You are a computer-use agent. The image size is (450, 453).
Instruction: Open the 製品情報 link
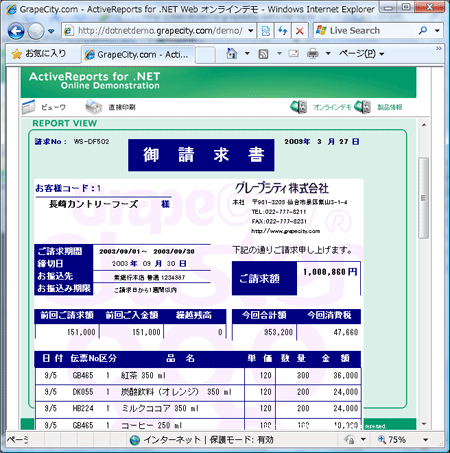pos(390,107)
